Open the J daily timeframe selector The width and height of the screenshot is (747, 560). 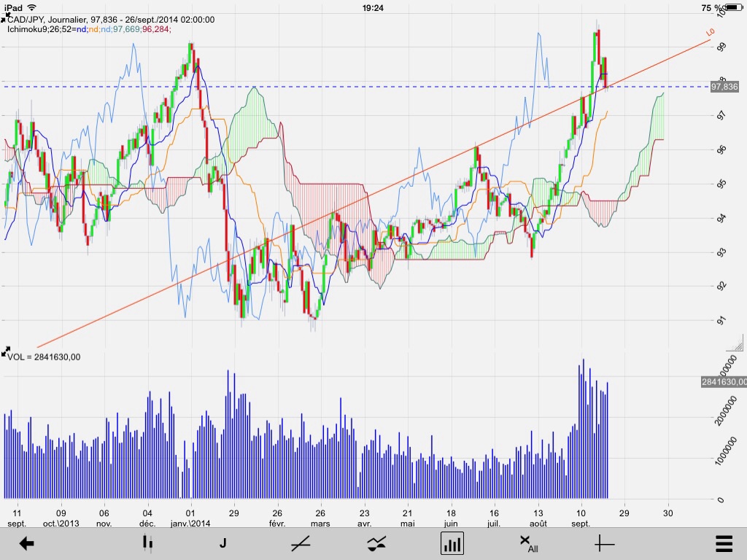[x=222, y=542]
